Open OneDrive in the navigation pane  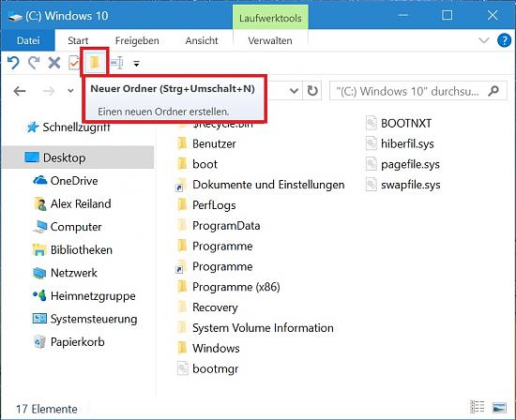[74, 181]
